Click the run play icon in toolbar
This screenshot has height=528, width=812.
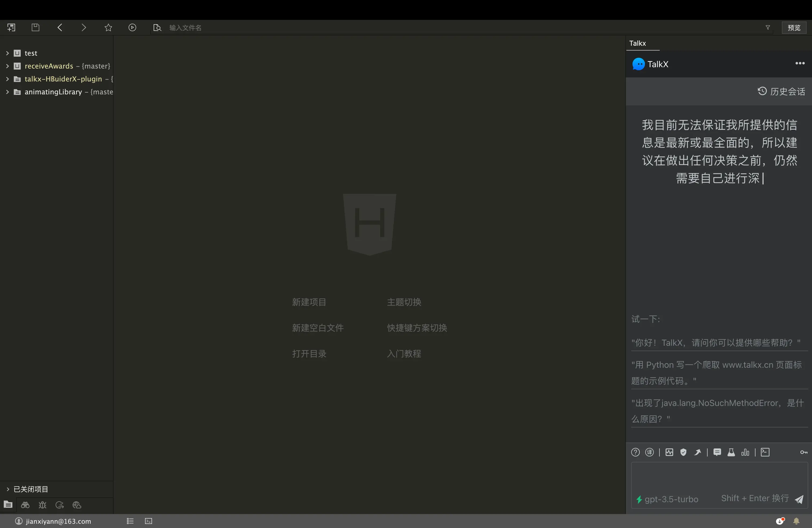click(132, 28)
